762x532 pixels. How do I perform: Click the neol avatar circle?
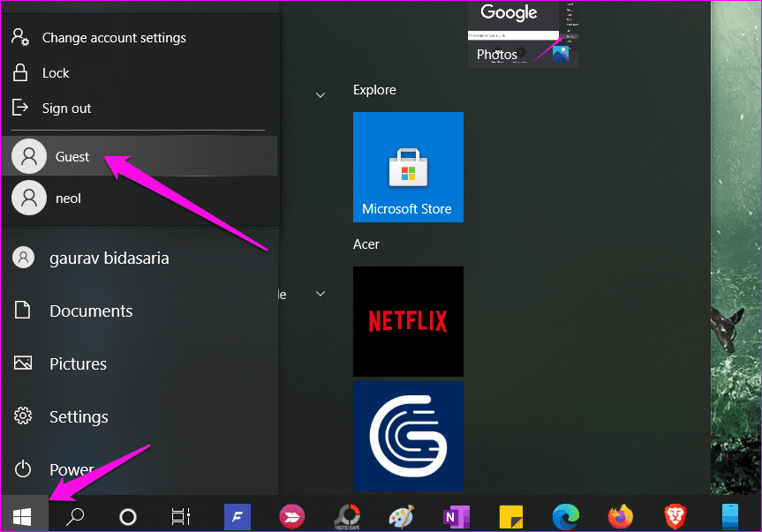(29, 198)
